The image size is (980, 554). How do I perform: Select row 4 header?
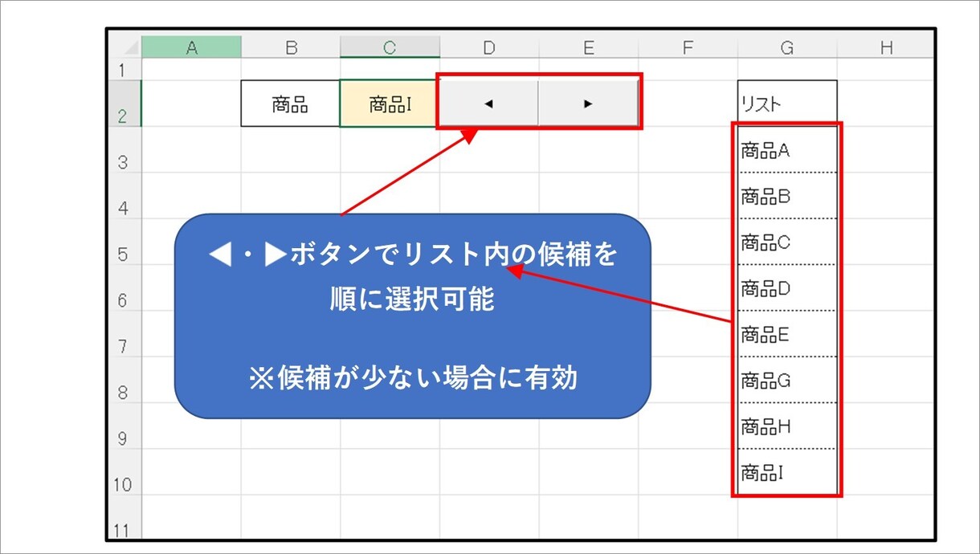[125, 196]
